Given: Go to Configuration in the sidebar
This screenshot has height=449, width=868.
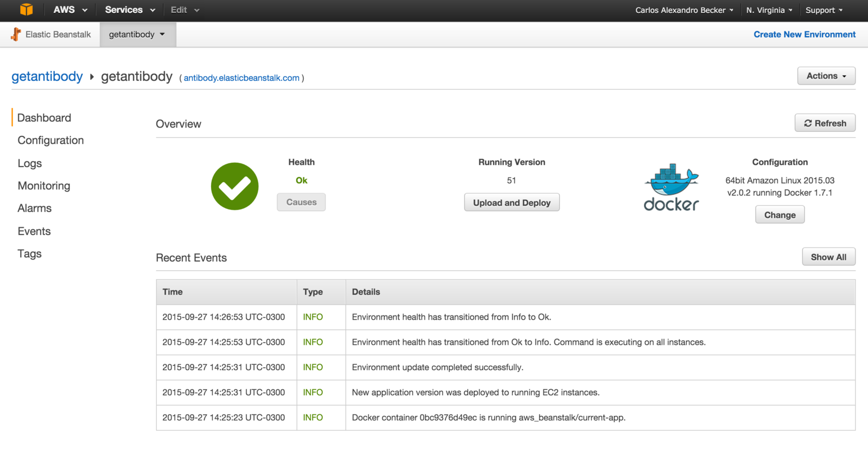Looking at the screenshot, I should click(x=50, y=140).
